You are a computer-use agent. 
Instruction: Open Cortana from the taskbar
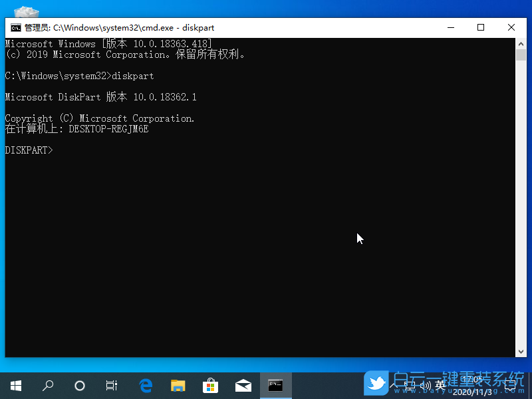(80, 385)
